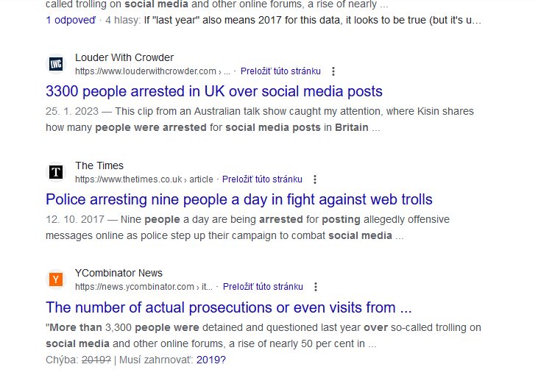Click the YCombinator News orange favicon
Screen dimensions: 538x392
coord(56,279)
